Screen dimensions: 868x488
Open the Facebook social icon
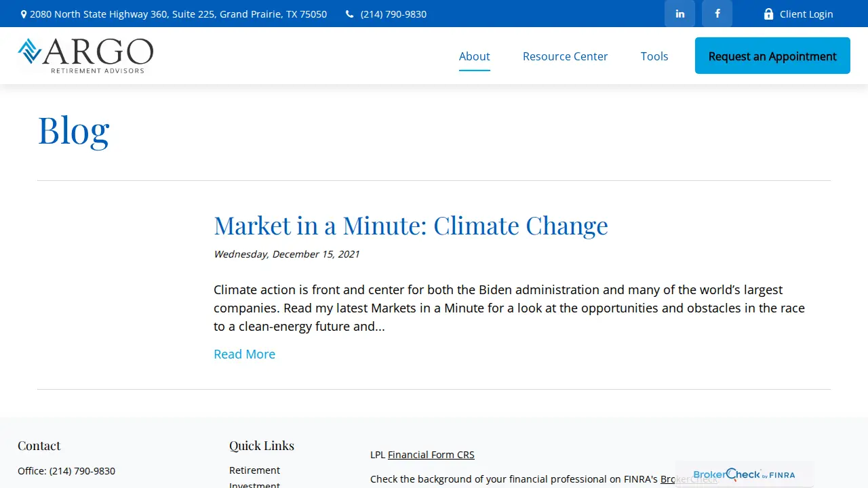(x=717, y=14)
